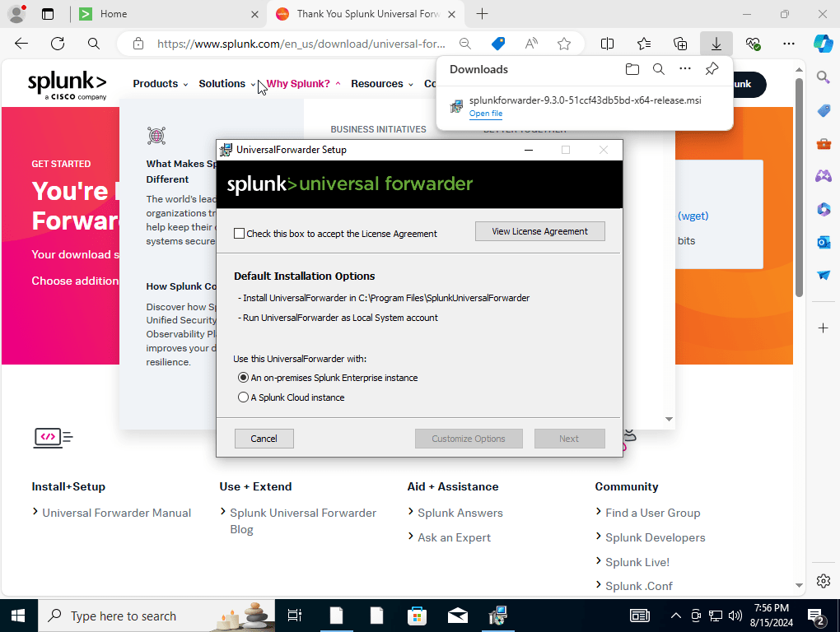Viewport: 840px width, 632px height.
Task: Launch Copilot from the Edge toolbar
Action: pyautogui.click(x=824, y=44)
